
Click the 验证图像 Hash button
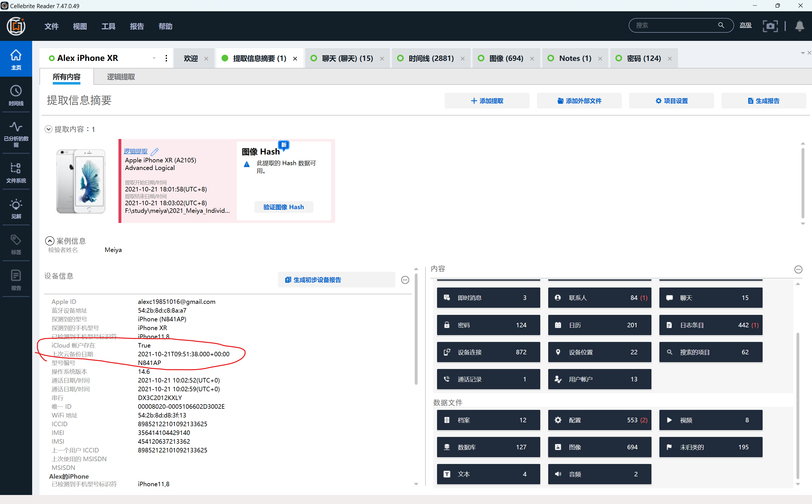pyautogui.click(x=283, y=207)
